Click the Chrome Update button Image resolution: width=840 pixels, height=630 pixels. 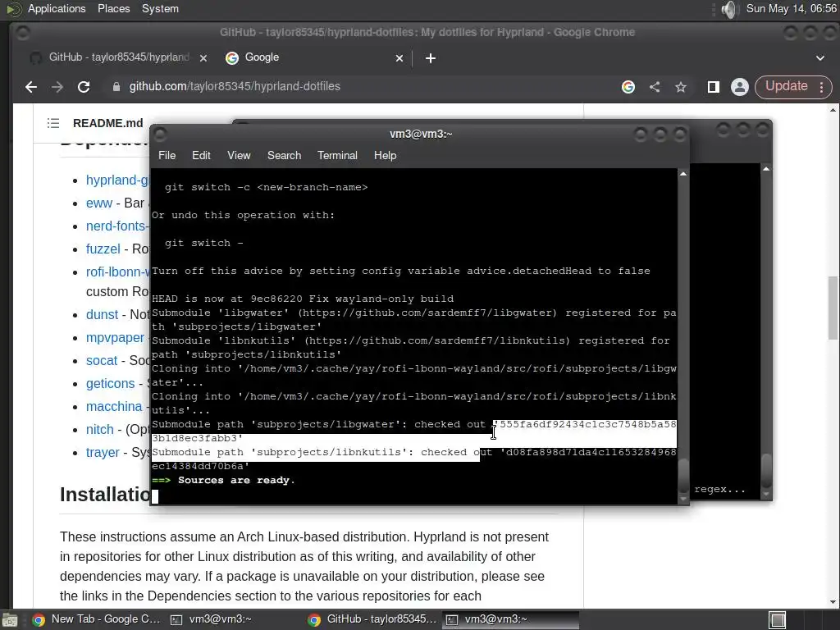pos(786,86)
